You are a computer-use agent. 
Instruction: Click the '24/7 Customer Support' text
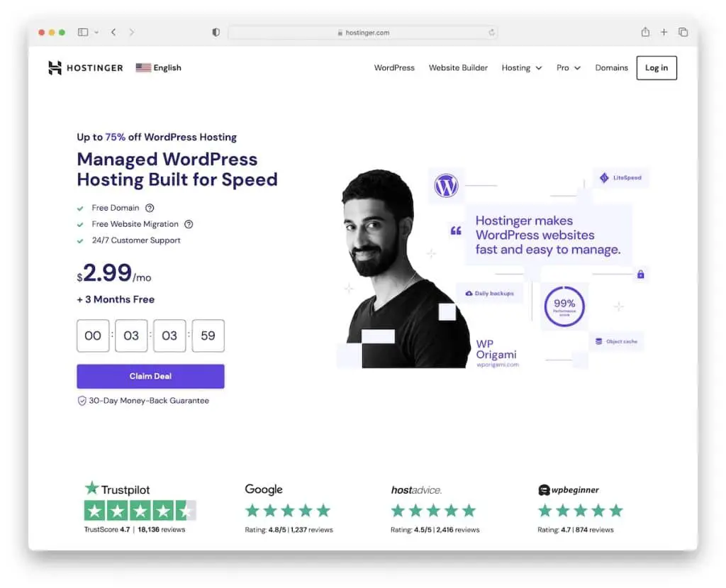point(136,240)
